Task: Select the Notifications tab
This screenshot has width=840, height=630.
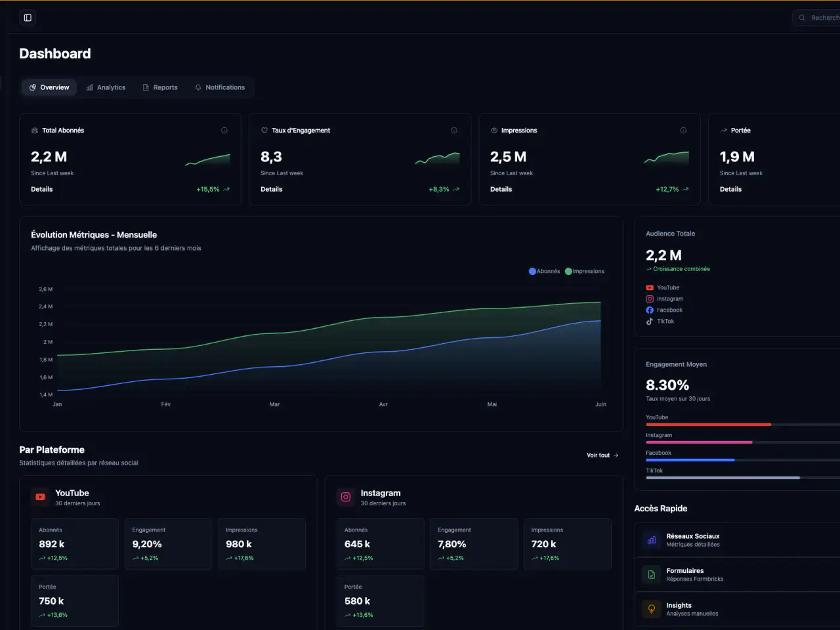Action: (x=220, y=87)
